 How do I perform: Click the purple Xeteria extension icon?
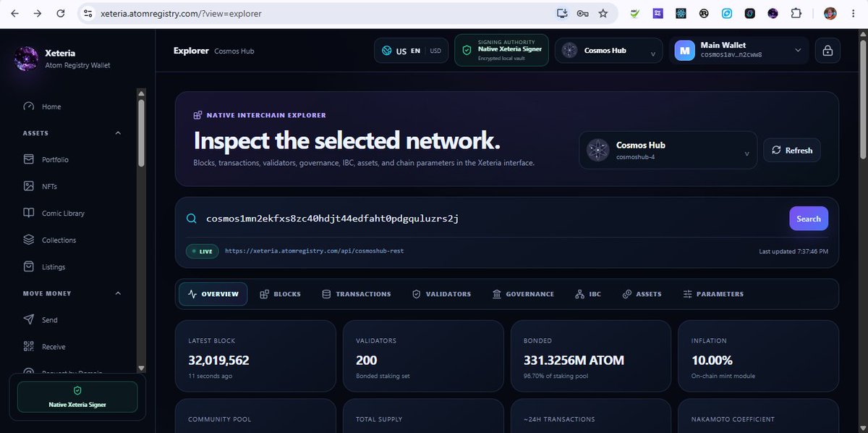point(773,13)
